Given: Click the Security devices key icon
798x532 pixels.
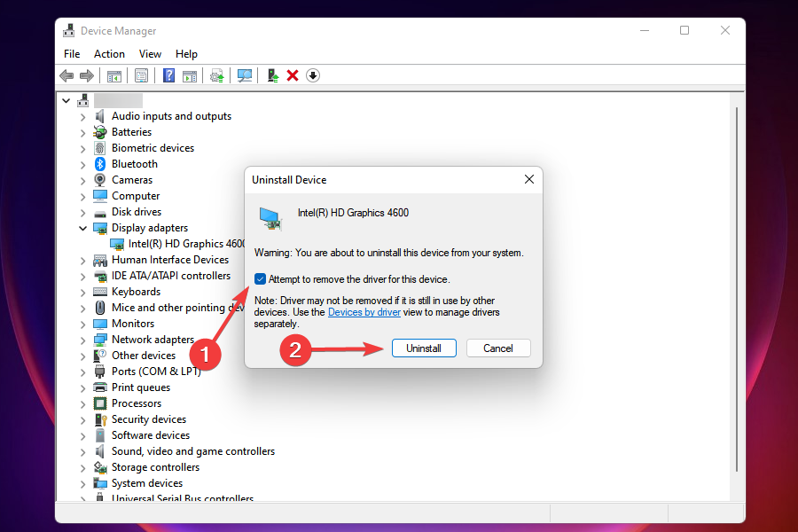Looking at the screenshot, I should (x=100, y=419).
